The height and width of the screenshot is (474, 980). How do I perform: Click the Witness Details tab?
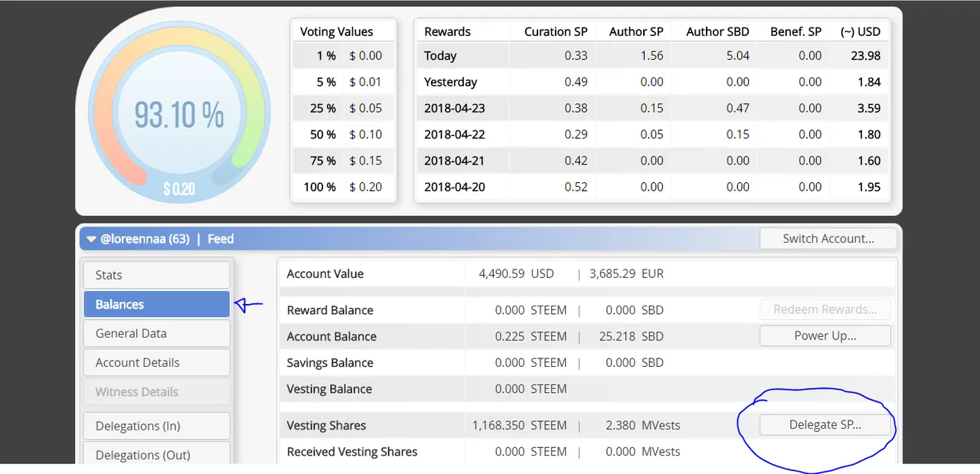tap(156, 391)
